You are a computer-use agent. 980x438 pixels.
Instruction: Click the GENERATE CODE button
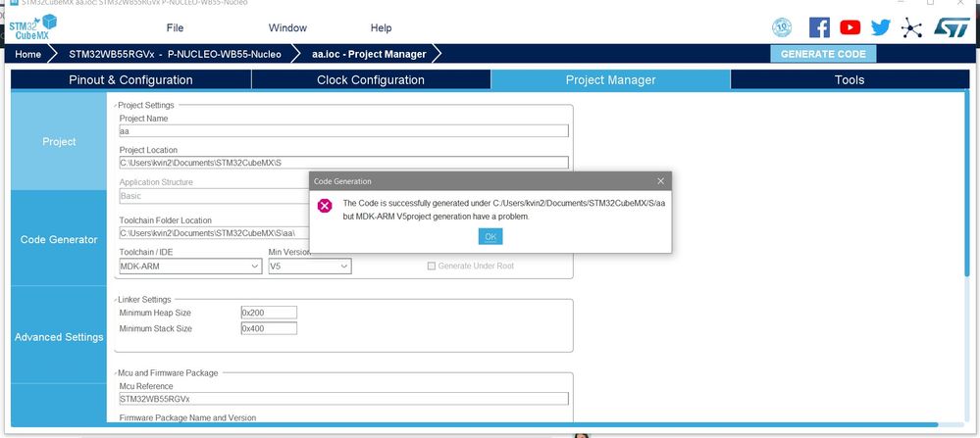click(x=823, y=54)
